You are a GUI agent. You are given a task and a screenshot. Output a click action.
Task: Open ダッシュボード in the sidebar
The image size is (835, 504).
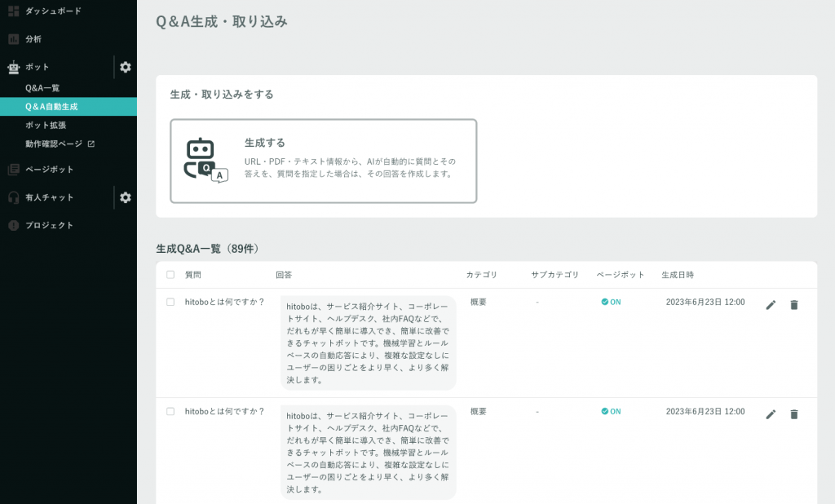[x=53, y=11]
